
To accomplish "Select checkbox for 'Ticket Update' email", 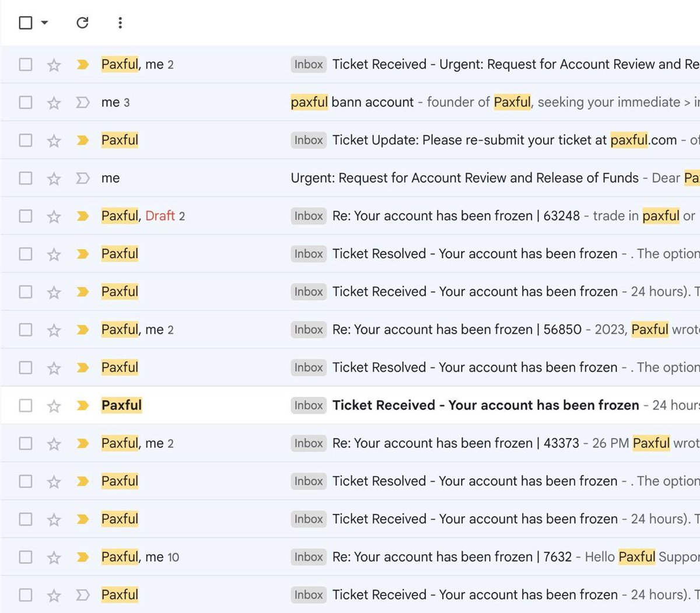I will 26,140.
